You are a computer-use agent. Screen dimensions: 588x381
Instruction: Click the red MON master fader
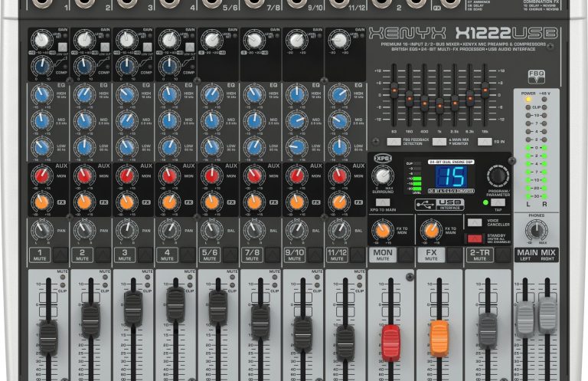point(390,340)
